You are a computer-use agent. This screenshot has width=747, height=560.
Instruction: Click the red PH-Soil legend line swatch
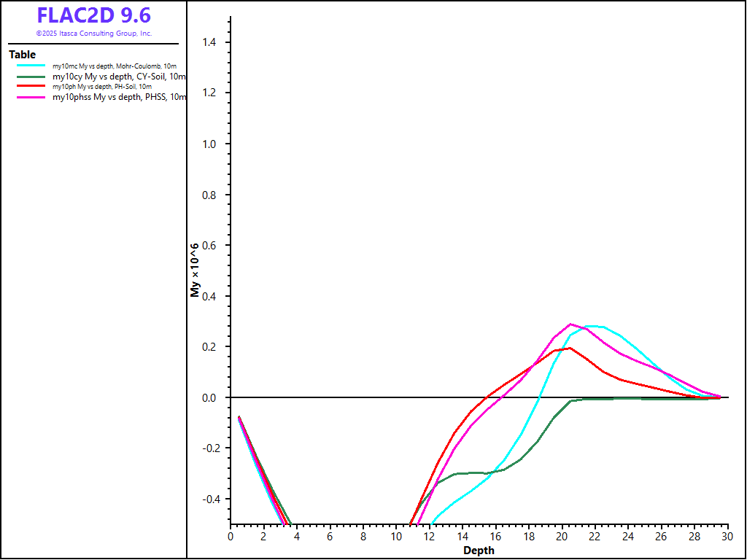(31, 86)
